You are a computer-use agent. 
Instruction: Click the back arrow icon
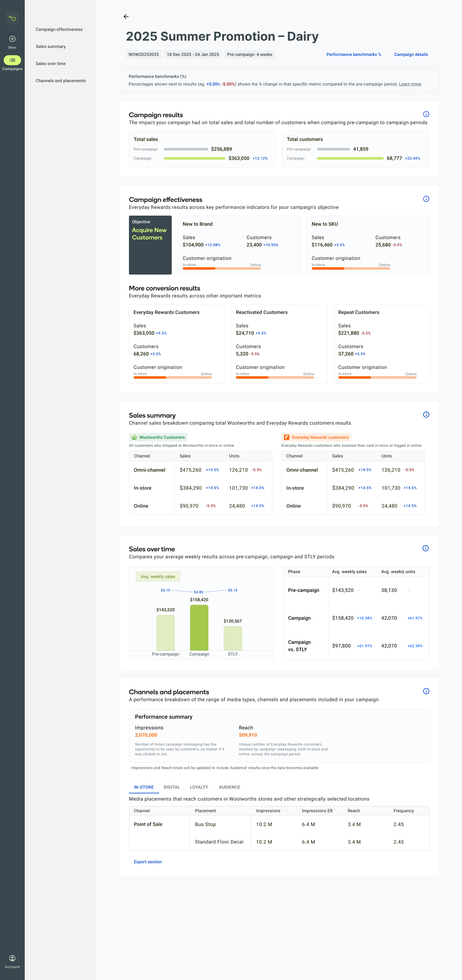tap(126, 17)
